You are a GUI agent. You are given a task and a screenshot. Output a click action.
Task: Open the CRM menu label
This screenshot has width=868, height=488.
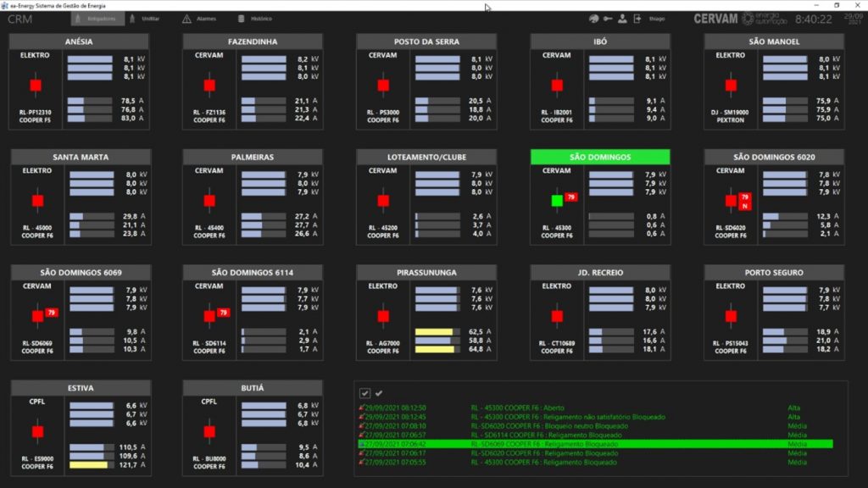[19, 19]
